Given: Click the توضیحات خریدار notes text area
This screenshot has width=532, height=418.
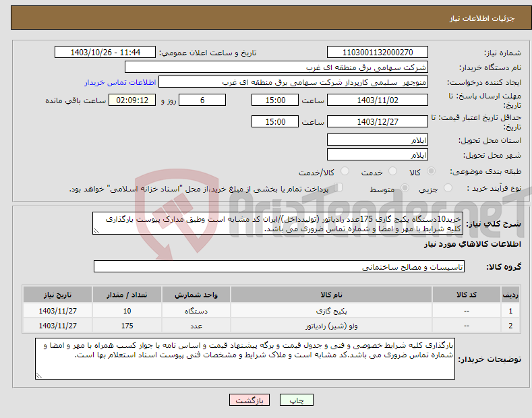Looking at the screenshot, I should coord(245,359).
